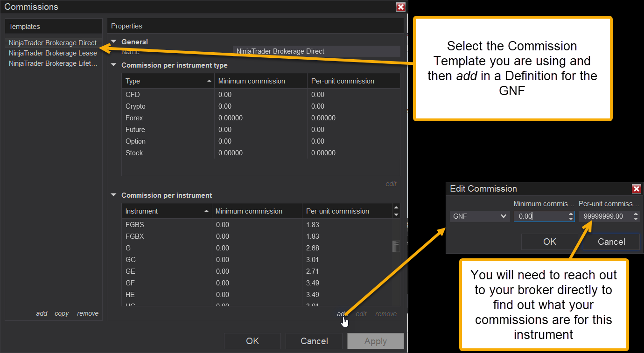644x353 pixels.
Task: Sort by the Instrument column header
Action: 167,211
